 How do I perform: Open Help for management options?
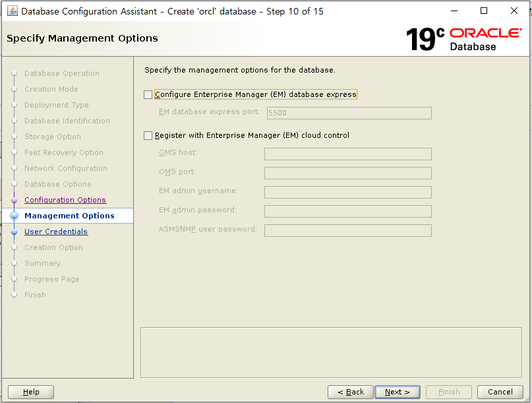[x=31, y=392]
